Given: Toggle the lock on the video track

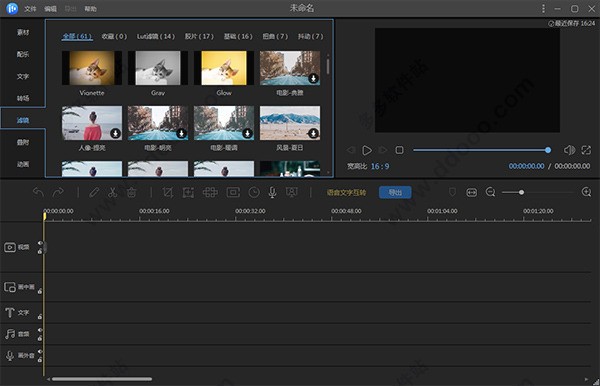Looking at the screenshot, I should [40, 251].
